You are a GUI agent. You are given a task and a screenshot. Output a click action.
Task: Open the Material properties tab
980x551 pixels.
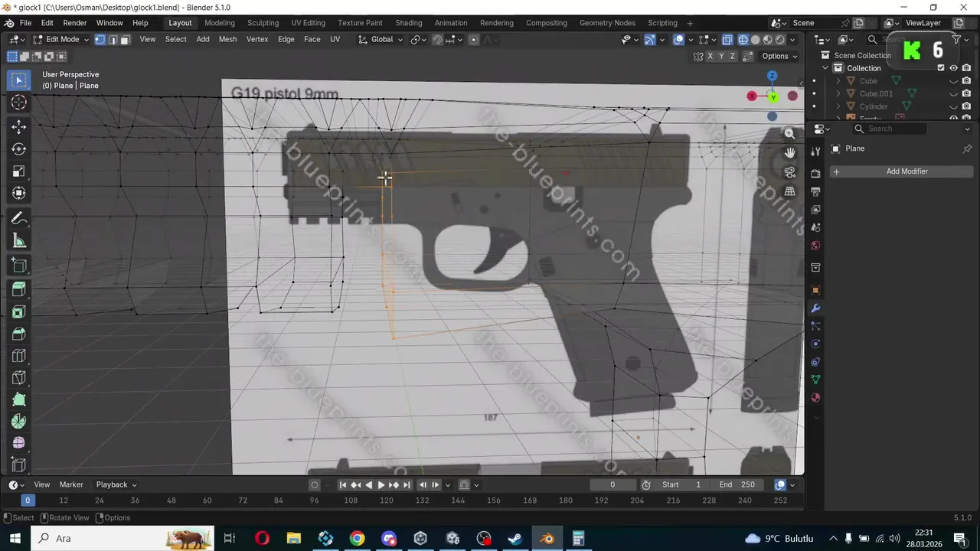click(815, 398)
